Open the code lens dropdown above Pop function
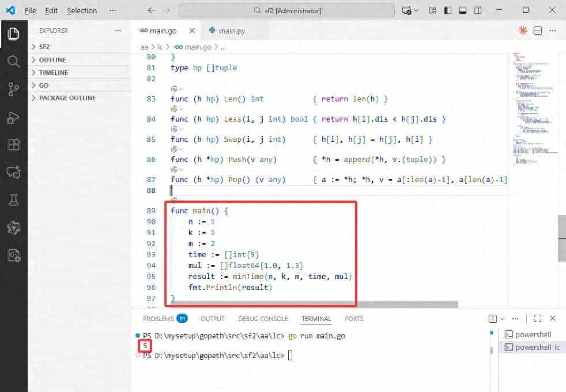 [x=177, y=169]
